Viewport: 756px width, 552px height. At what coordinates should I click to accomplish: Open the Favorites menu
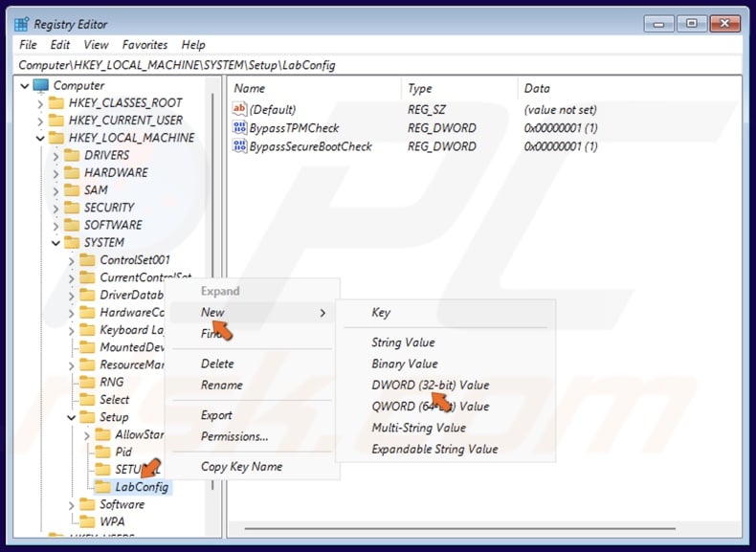pyautogui.click(x=145, y=45)
